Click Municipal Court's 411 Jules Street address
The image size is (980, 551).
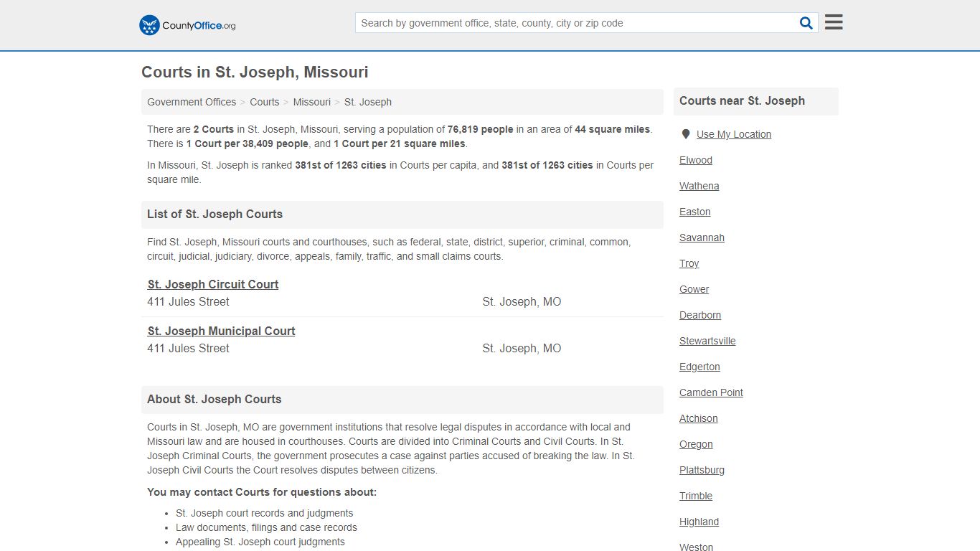click(x=189, y=348)
